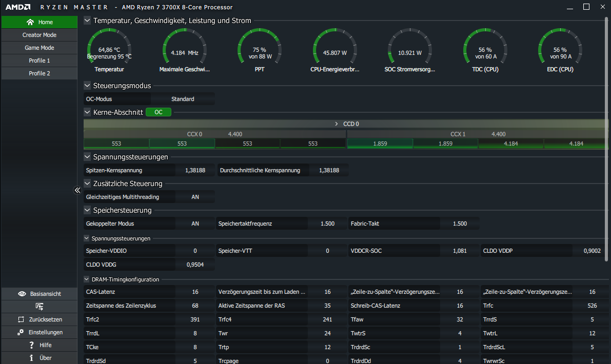Select the first CCX 1 core 1.859
611x364 pixels.
coord(380,144)
